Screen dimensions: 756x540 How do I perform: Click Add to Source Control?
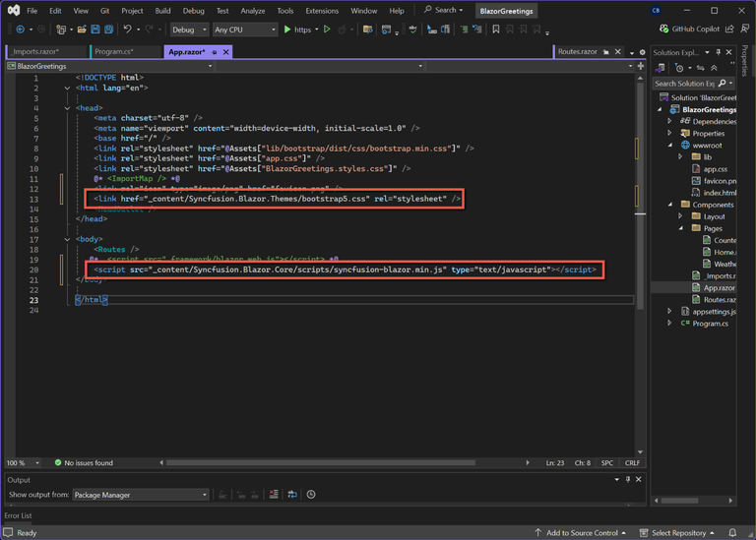point(583,532)
